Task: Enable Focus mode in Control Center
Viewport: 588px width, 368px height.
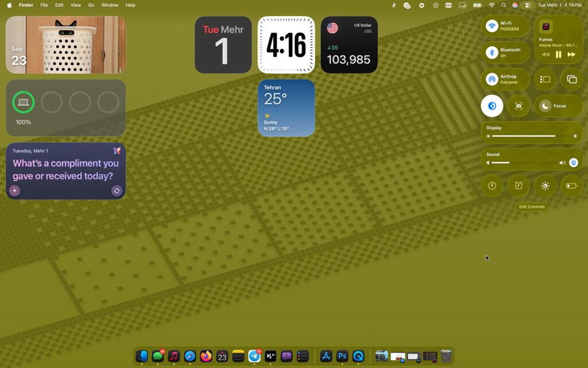Action: (558, 106)
